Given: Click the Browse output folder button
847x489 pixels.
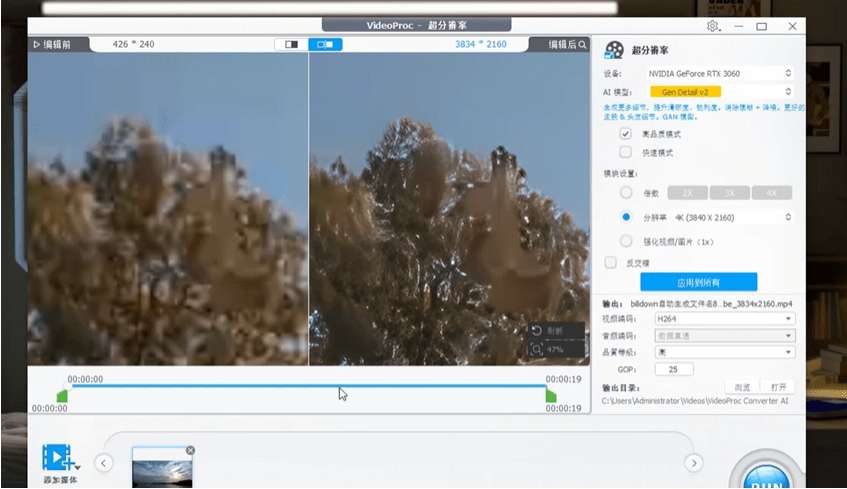Looking at the screenshot, I should [x=742, y=387].
